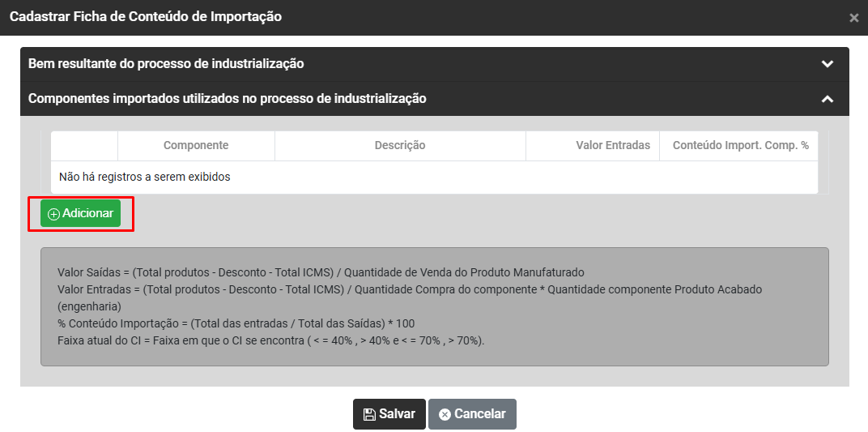Image resolution: width=868 pixels, height=432 pixels.
Task: Click the % Conteúdo Importação formula line
Action: (x=236, y=323)
